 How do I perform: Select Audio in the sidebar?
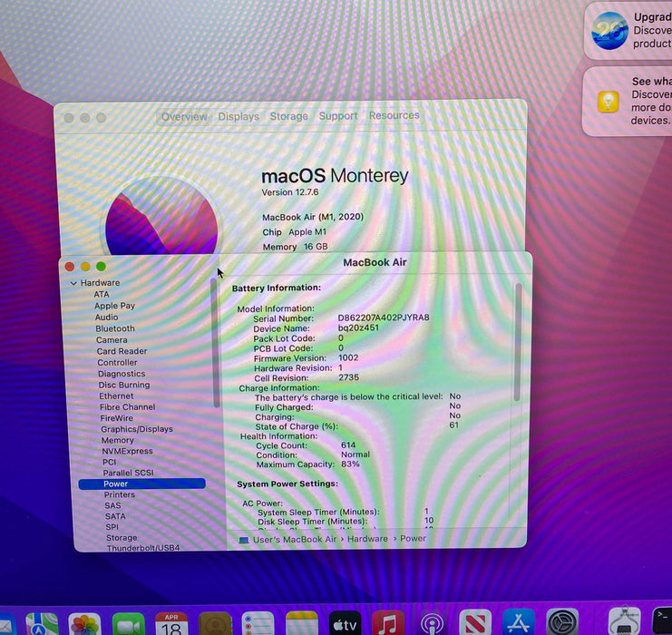click(106, 317)
